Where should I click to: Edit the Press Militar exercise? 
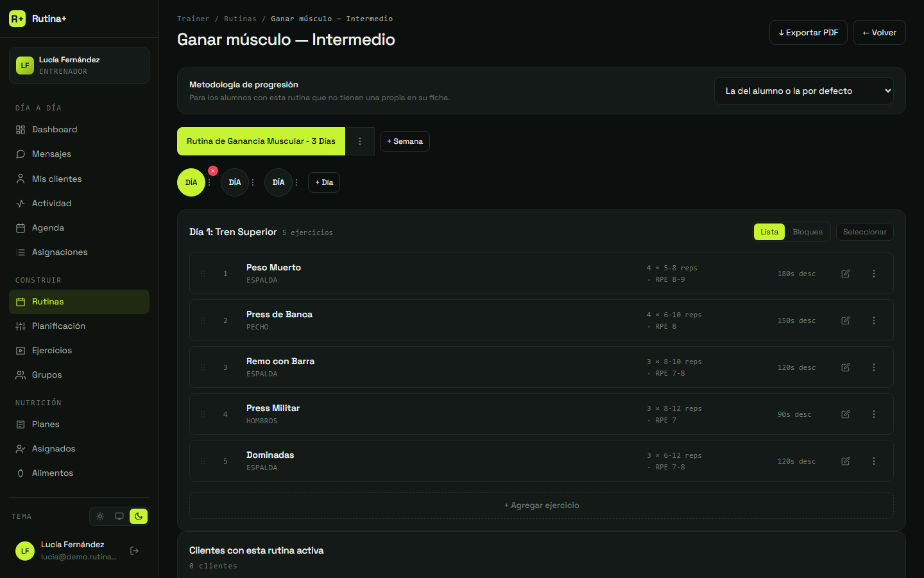(846, 414)
